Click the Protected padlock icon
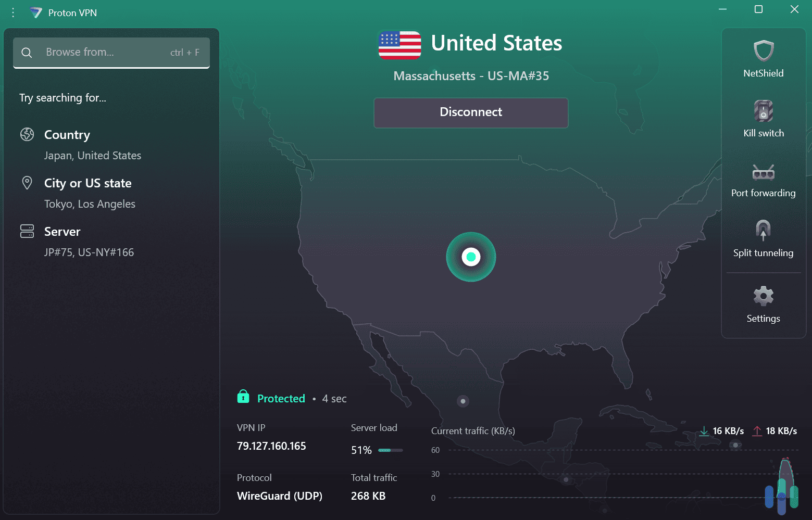 243,397
